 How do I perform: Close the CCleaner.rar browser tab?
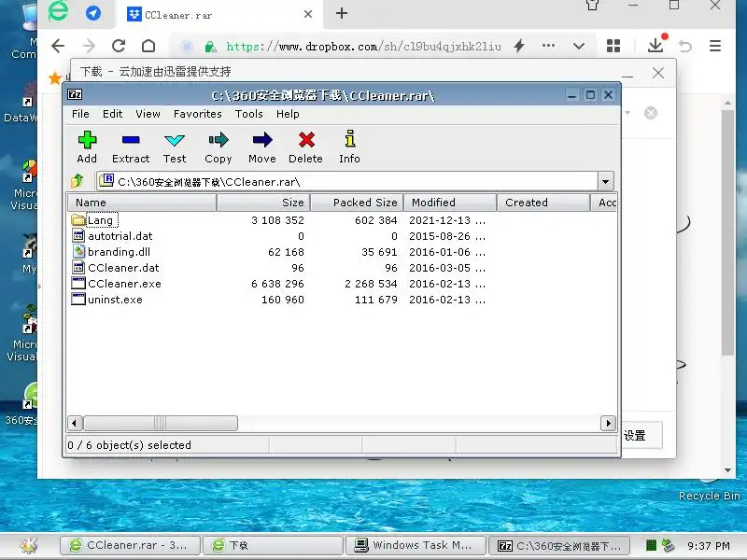coord(308,14)
